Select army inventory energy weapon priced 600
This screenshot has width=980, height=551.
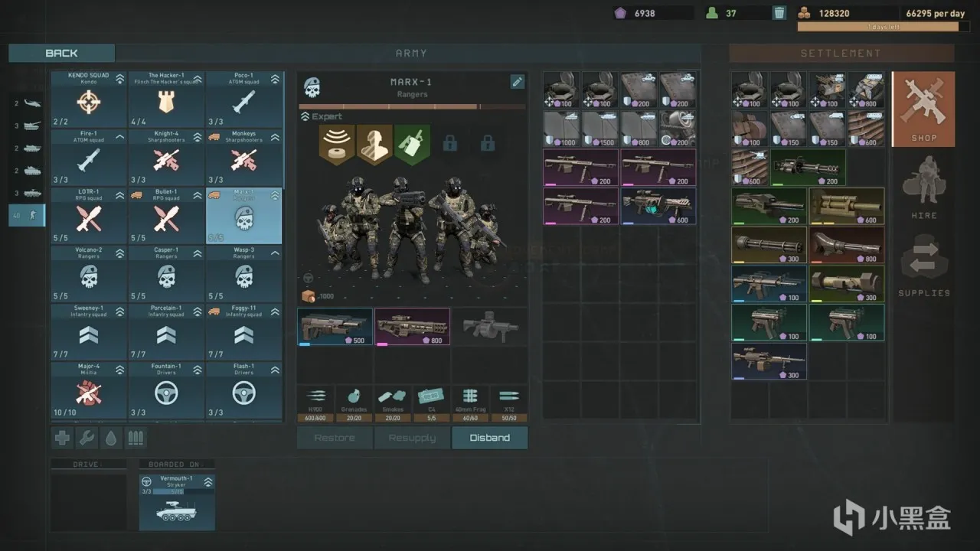[x=658, y=206]
